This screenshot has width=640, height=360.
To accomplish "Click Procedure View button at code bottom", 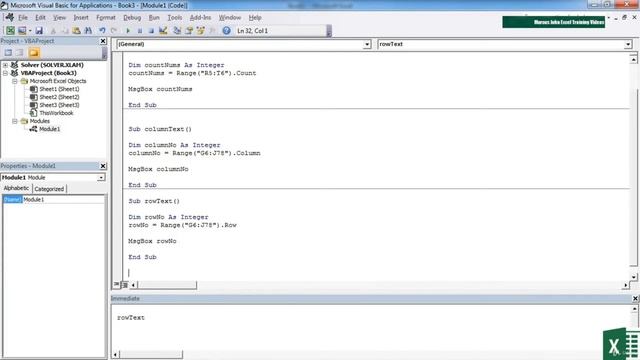I will click(x=117, y=284).
